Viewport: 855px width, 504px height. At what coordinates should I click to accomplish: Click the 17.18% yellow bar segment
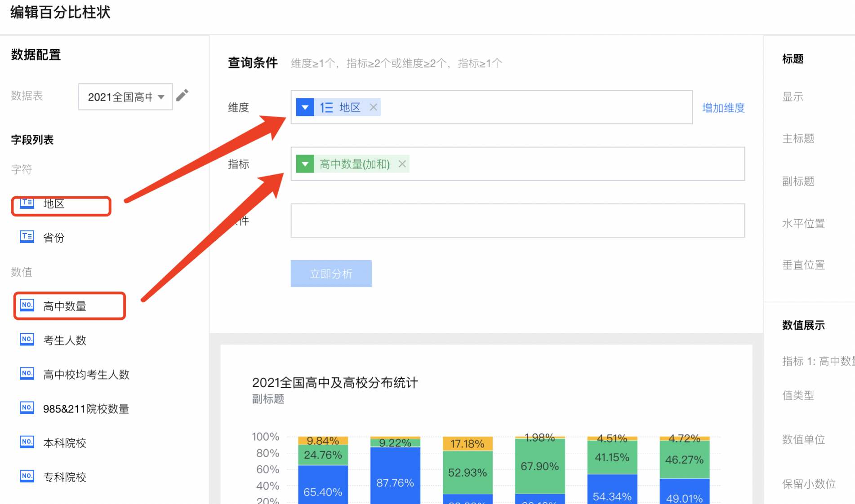click(x=468, y=444)
